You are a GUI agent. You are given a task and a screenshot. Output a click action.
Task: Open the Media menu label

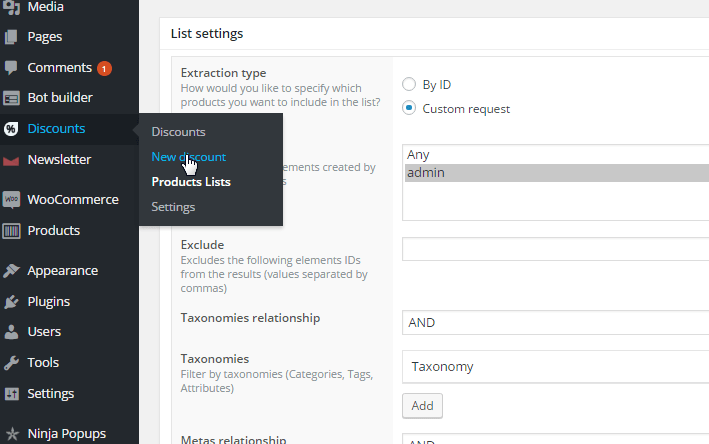click(x=46, y=7)
